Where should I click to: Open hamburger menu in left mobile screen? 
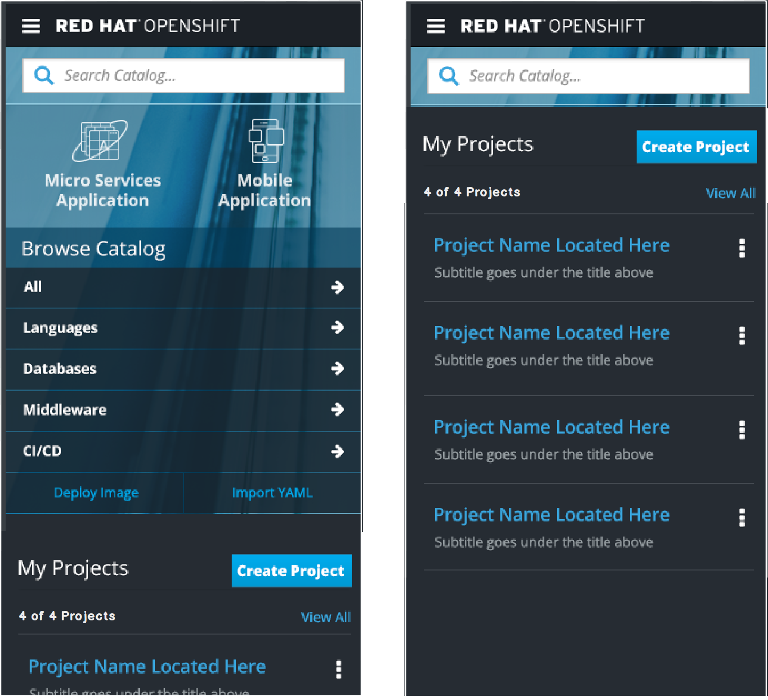(x=31, y=26)
